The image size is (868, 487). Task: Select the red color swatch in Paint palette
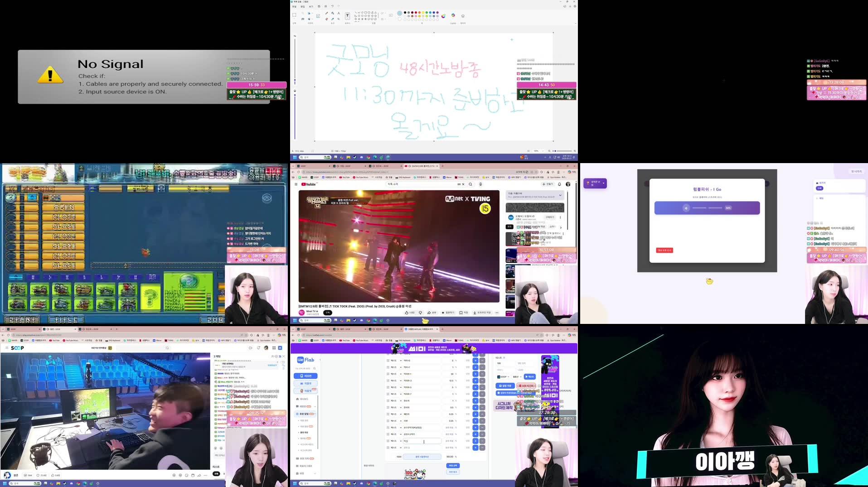point(416,13)
